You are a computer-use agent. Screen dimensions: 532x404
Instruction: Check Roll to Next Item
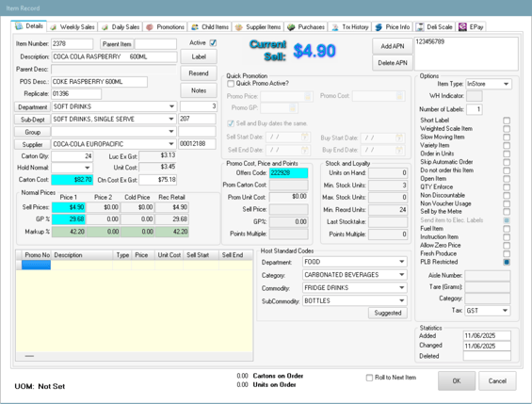(x=369, y=378)
